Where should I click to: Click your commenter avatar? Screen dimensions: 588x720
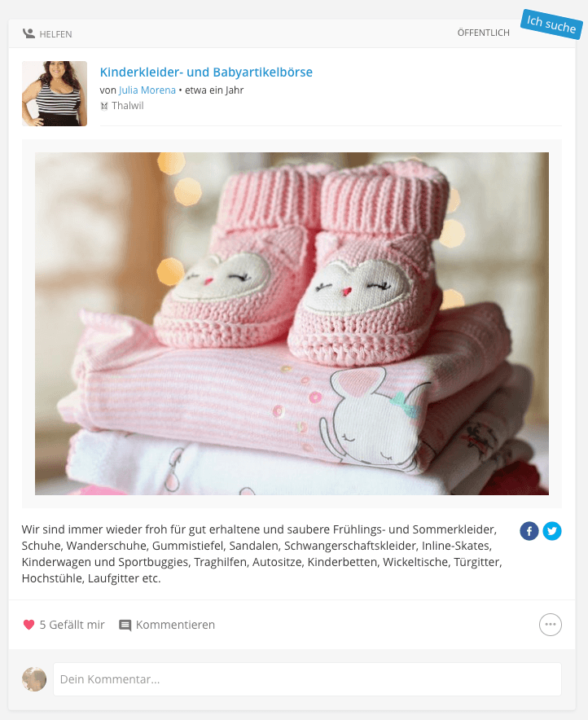(34, 679)
